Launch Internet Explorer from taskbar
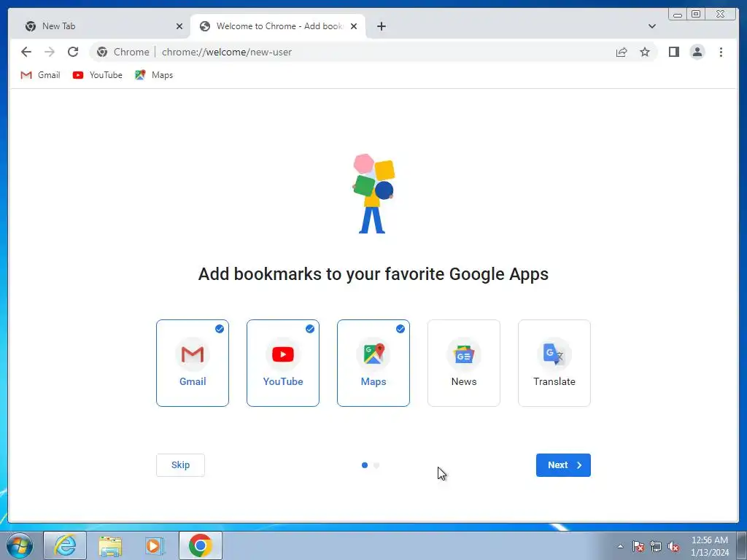 pyautogui.click(x=65, y=545)
